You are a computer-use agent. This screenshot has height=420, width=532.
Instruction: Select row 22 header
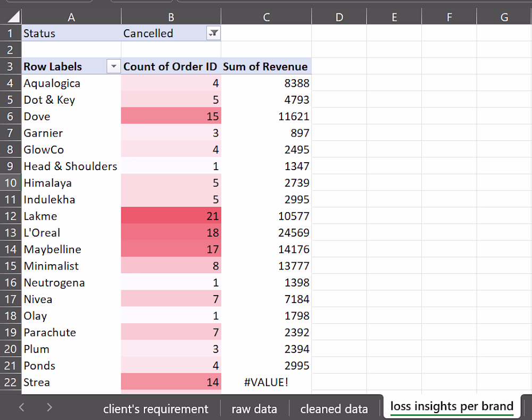[x=11, y=382]
